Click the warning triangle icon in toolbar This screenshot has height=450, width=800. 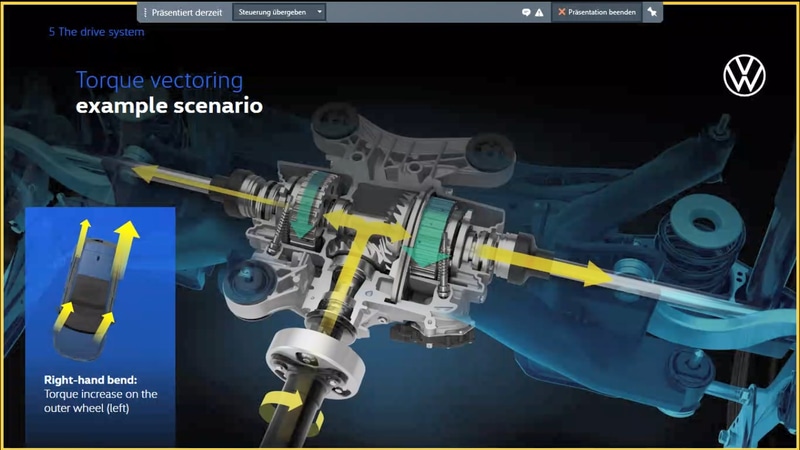tap(539, 12)
